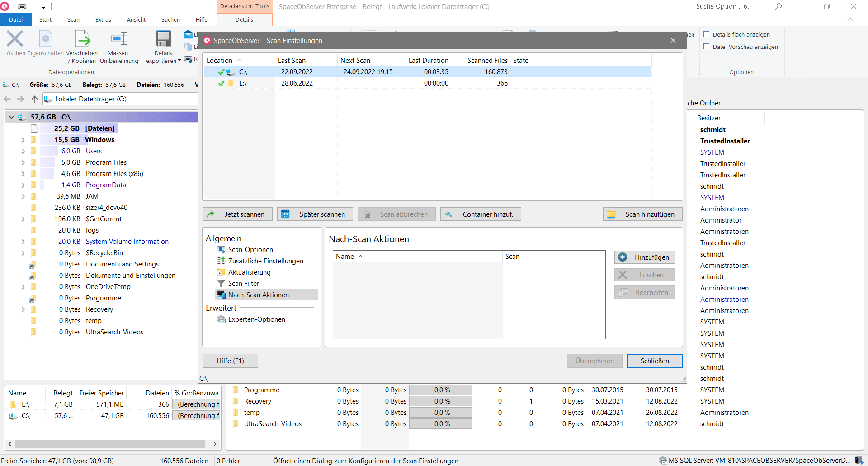
Task: Enable Details flach anzeigen checkbox
Action: [707, 34]
